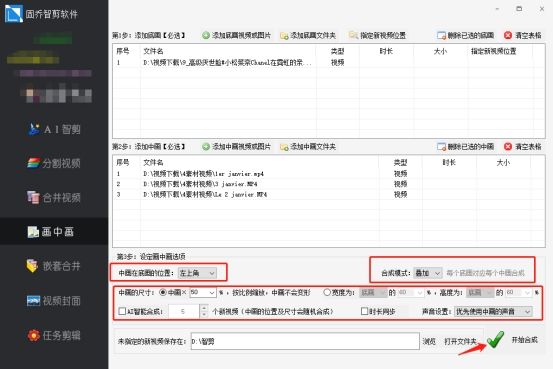This screenshot has width=553, height=369.
Task: Switch to 分割视频 in the sidebar
Action: tap(54, 163)
